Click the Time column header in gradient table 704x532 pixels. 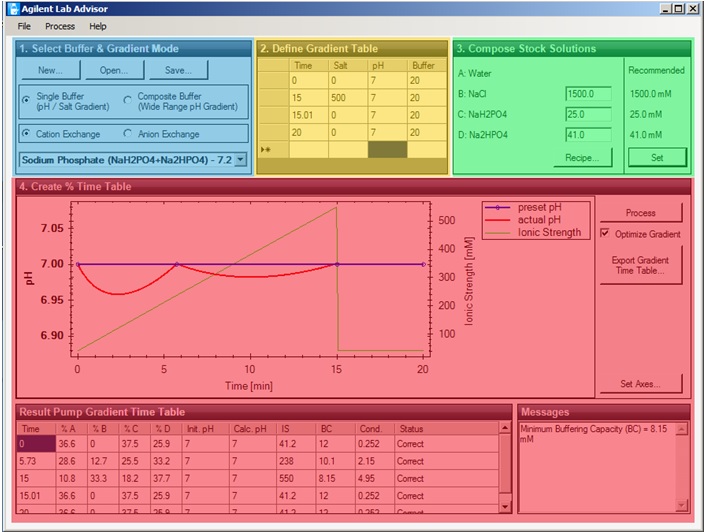pos(309,66)
